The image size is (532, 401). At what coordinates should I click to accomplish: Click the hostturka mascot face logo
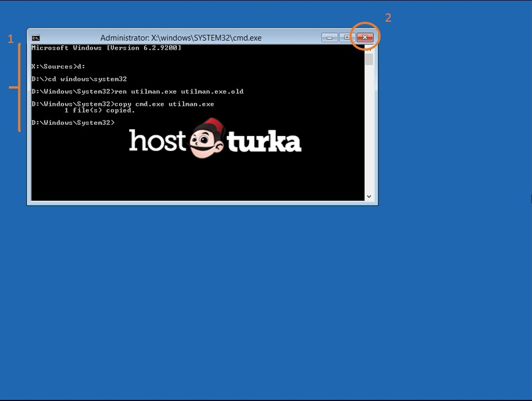(x=206, y=139)
